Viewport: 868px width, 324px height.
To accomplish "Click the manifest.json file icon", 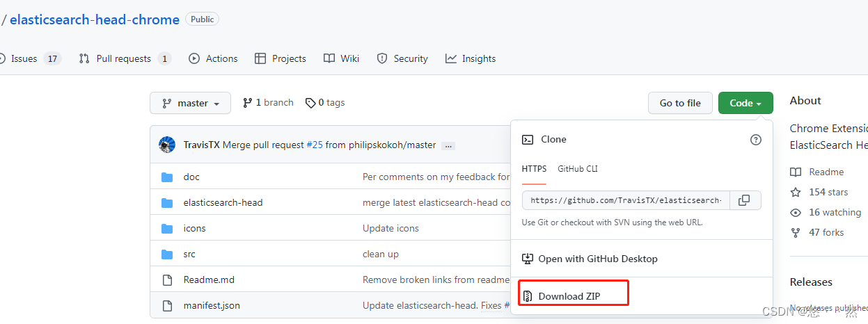I will (x=167, y=305).
